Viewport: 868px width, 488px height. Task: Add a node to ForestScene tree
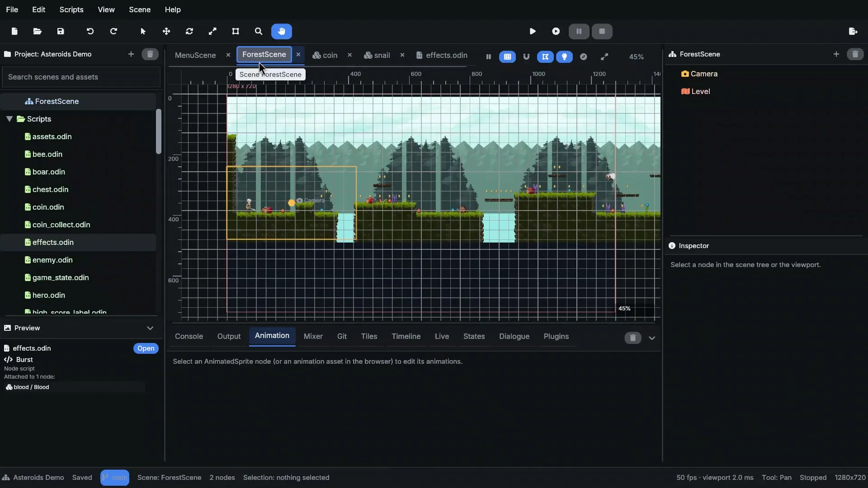click(836, 54)
